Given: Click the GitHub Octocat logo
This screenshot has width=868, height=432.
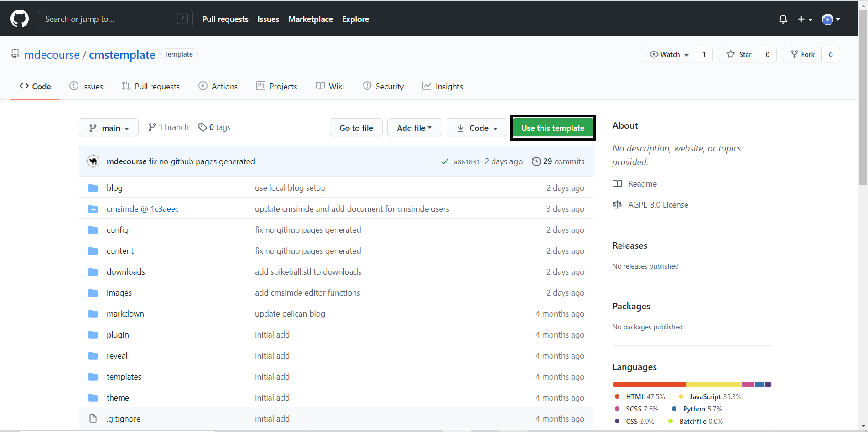Looking at the screenshot, I should pyautogui.click(x=20, y=19).
